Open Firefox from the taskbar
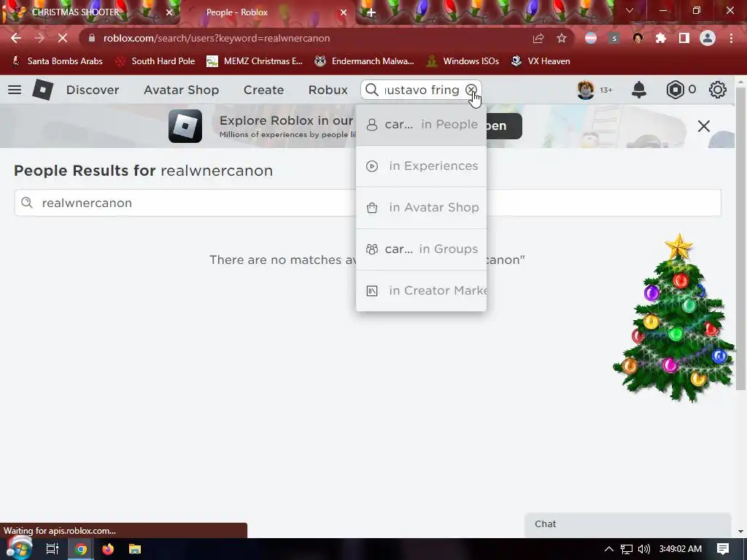747x560 pixels. coord(108,549)
